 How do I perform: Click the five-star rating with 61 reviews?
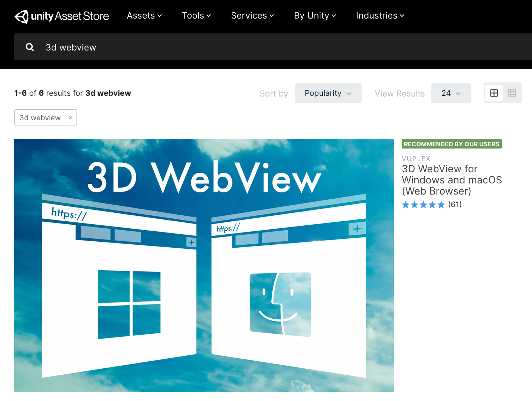(x=432, y=205)
